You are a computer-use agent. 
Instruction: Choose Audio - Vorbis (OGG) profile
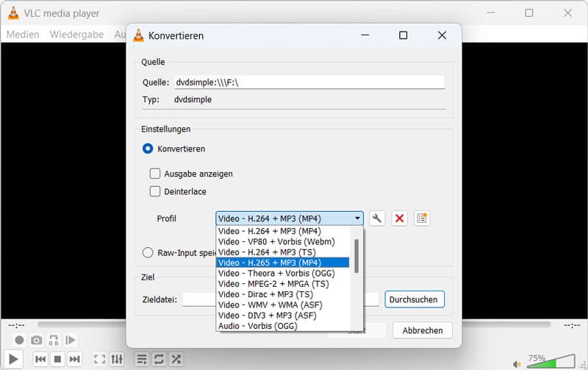click(x=283, y=326)
